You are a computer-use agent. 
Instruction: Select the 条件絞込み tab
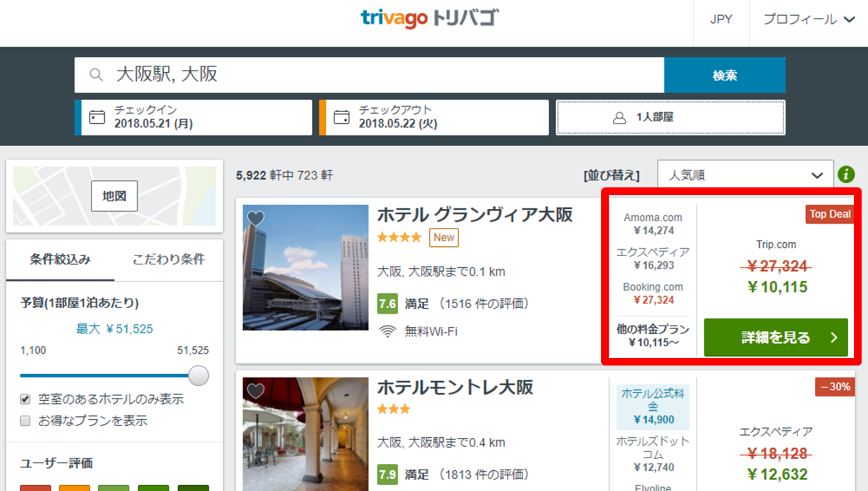pyautogui.click(x=60, y=259)
